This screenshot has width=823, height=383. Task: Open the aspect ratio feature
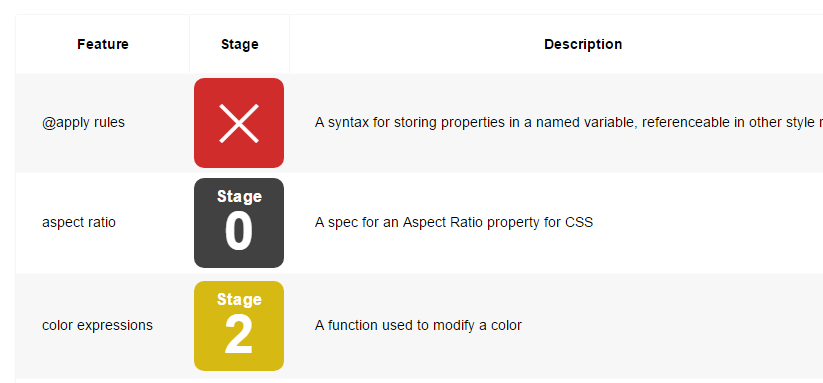pyautogui.click(x=79, y=222)
